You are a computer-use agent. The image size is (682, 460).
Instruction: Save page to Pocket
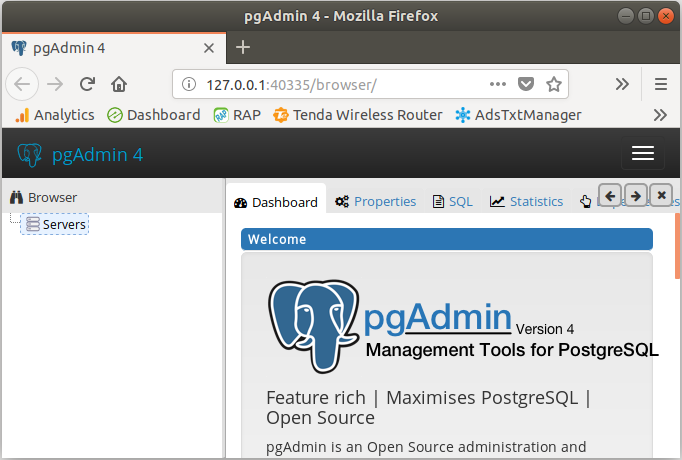525,84
